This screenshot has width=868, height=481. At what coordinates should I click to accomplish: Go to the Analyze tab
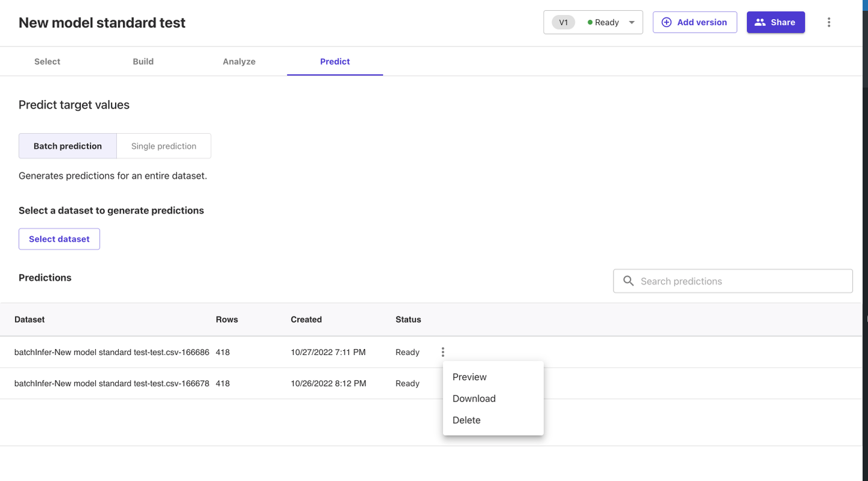coord(239,61)
